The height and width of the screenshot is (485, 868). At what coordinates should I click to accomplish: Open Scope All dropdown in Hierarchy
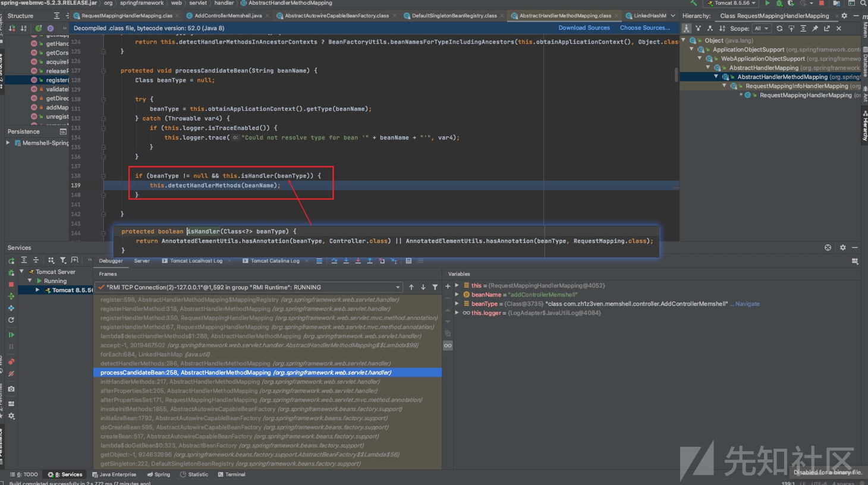point(761,29)
